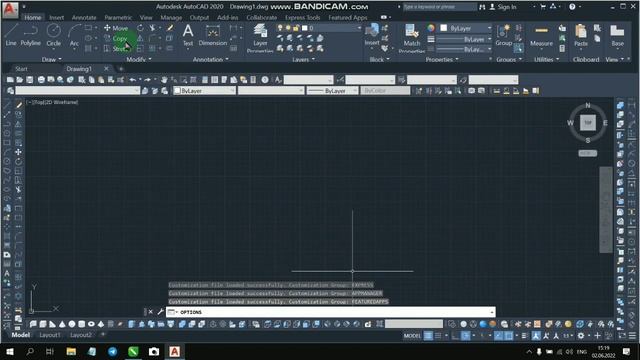The height and width of the screenshot is (360, 640).
Task: Click the Help question mark in toolbar
Action: pos(265,80)
